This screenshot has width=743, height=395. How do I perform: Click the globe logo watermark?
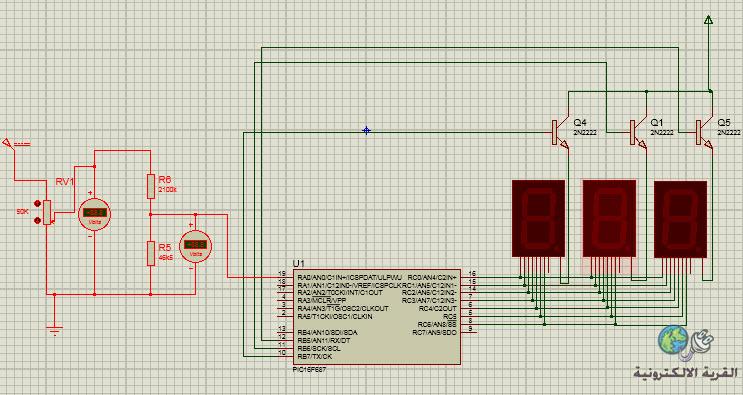point(673,340)
